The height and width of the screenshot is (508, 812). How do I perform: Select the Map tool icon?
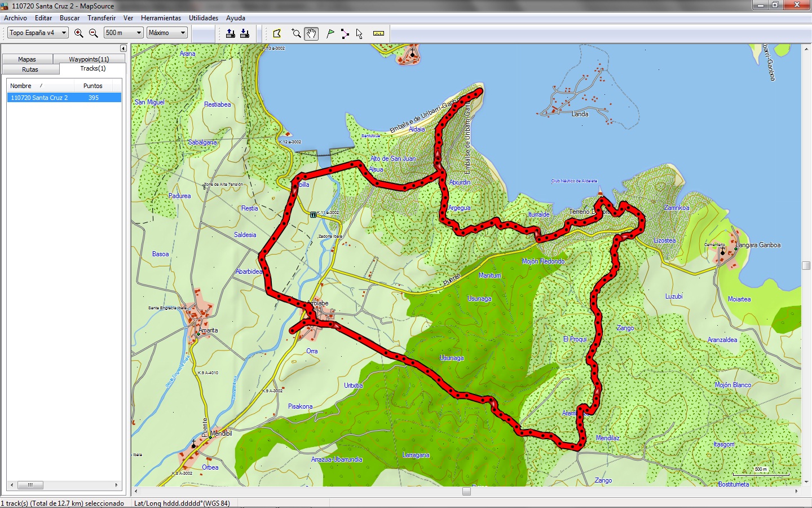[277, 33]
